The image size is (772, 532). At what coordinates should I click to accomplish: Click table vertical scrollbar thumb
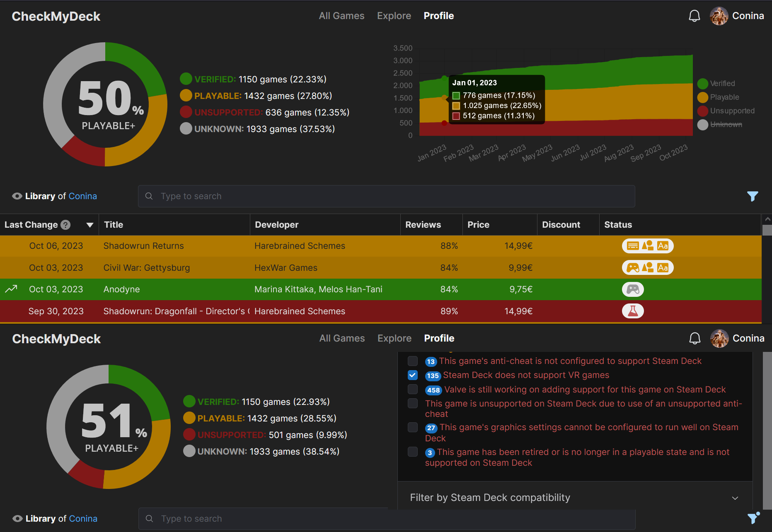point(767,230)
